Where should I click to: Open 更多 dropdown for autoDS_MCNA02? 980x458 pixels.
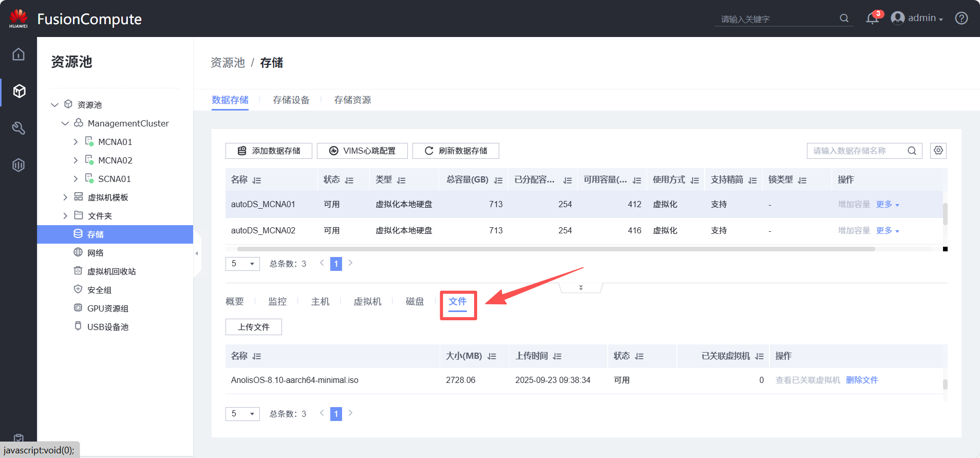[888, 230]
